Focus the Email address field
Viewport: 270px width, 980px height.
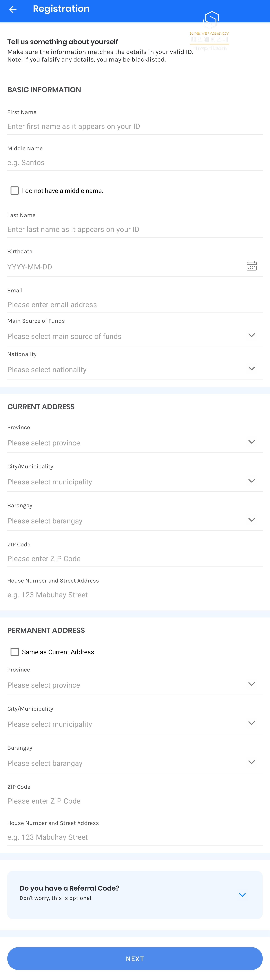click(x=135, y=304)
